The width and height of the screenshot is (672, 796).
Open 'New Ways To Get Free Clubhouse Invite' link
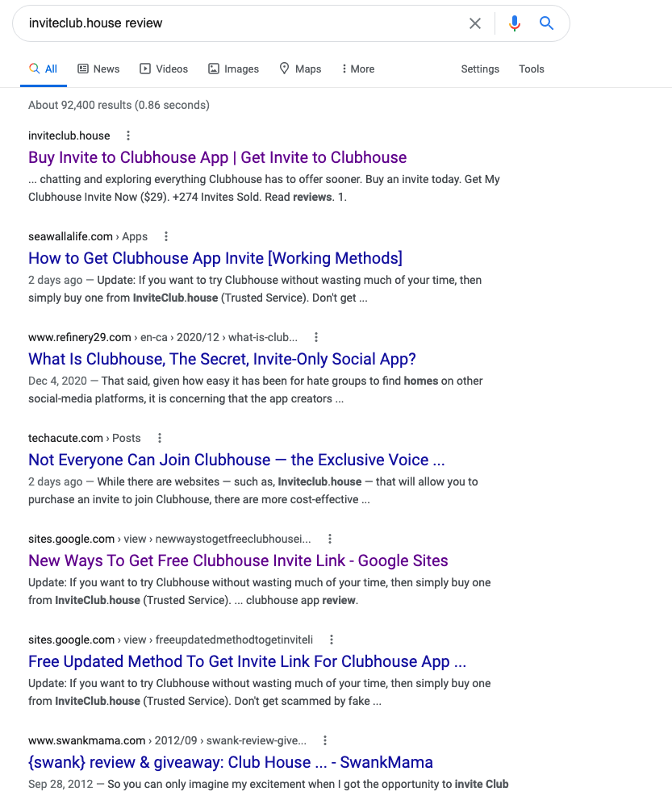(238, 561)
